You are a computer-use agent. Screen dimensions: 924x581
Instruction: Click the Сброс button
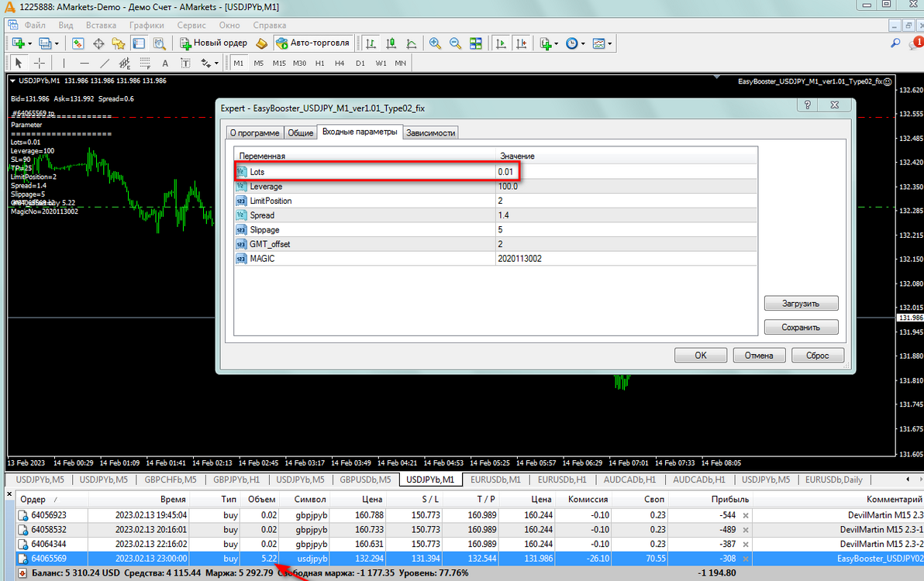coord(817,356)
